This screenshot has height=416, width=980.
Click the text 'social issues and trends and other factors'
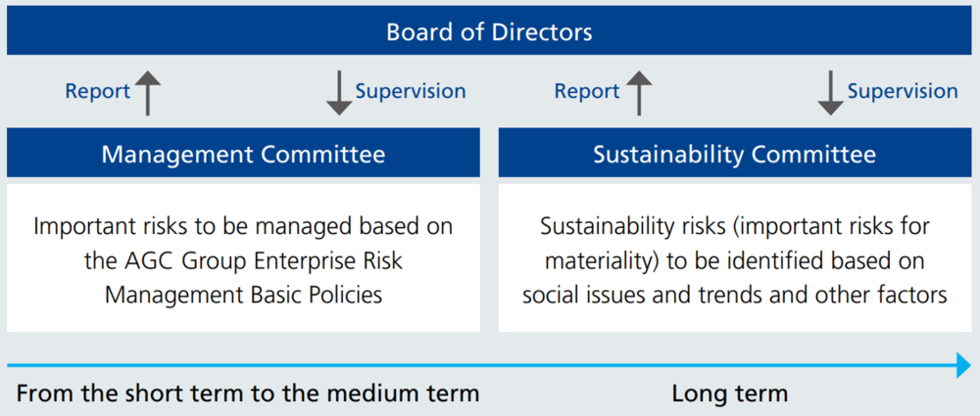[x=735, y=295]
